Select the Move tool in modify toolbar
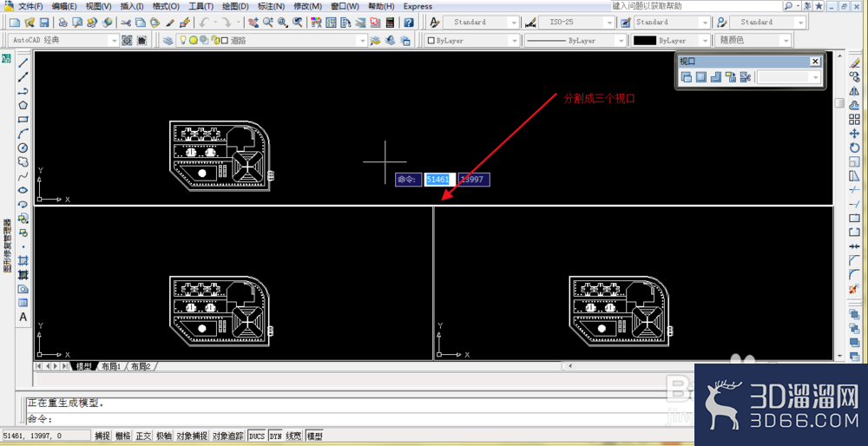The image size is (868, 446). (x=854, y=134)
